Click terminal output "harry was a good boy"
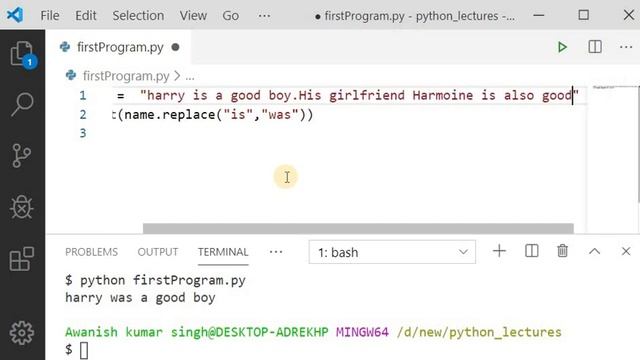Image resolution: width=640 pixels, height=360 pixels. 140,298
